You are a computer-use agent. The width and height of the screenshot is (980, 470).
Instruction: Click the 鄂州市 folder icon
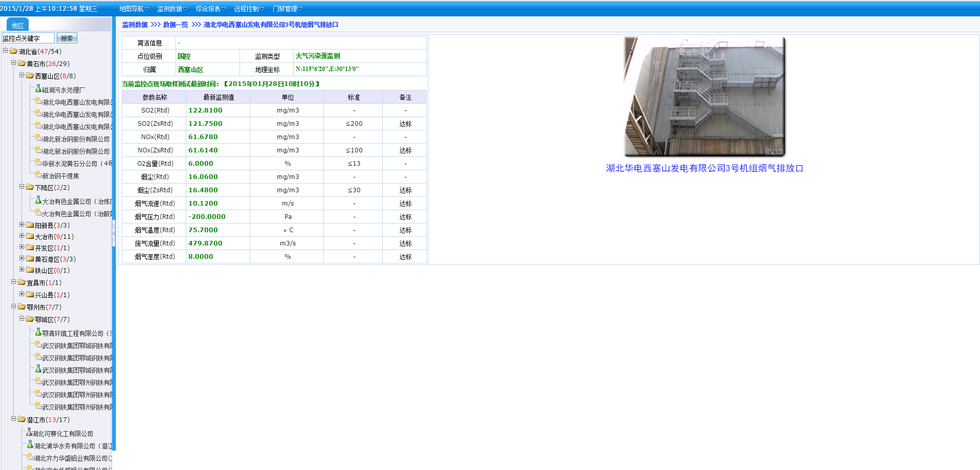(x=22, y=307)
